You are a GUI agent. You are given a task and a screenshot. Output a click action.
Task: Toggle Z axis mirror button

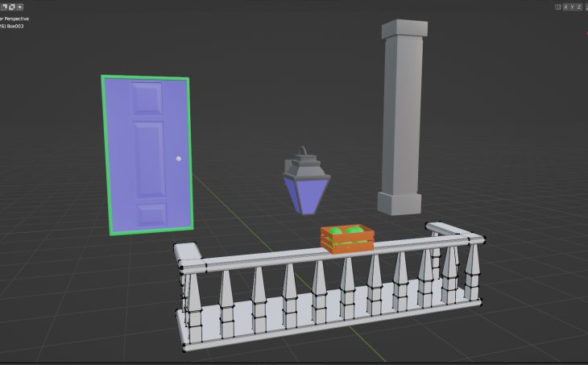click(x=580, y=6)
